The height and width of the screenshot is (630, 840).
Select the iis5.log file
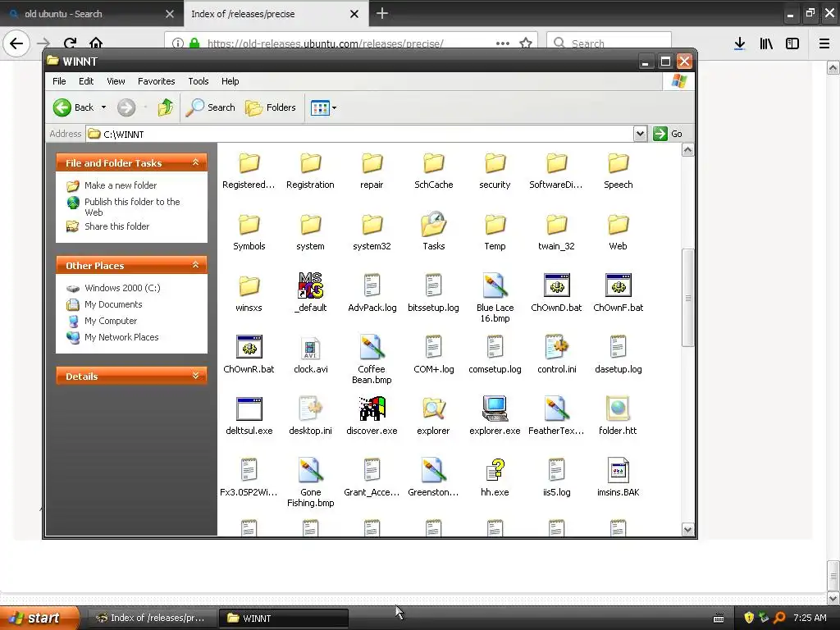(557, 477)
